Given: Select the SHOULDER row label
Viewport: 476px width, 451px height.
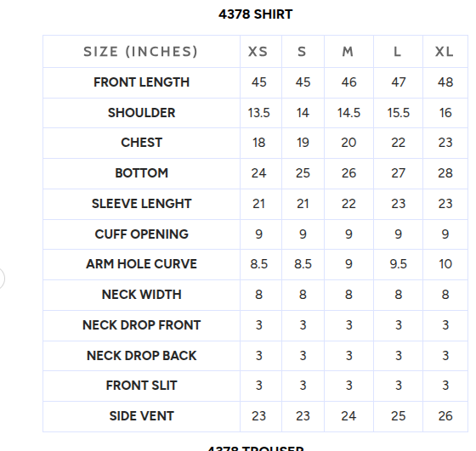Looking at the screenshot, I should [x=141, y=113].
